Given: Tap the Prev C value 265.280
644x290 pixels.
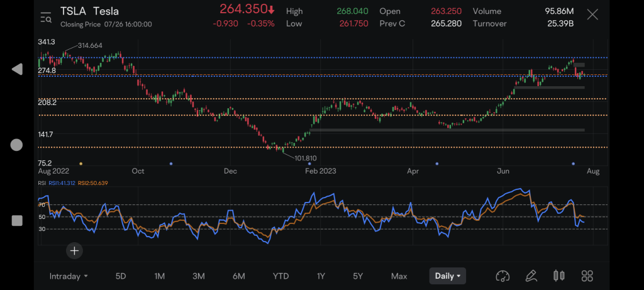Looking at the screenshot, I should [x=446, y=24].
